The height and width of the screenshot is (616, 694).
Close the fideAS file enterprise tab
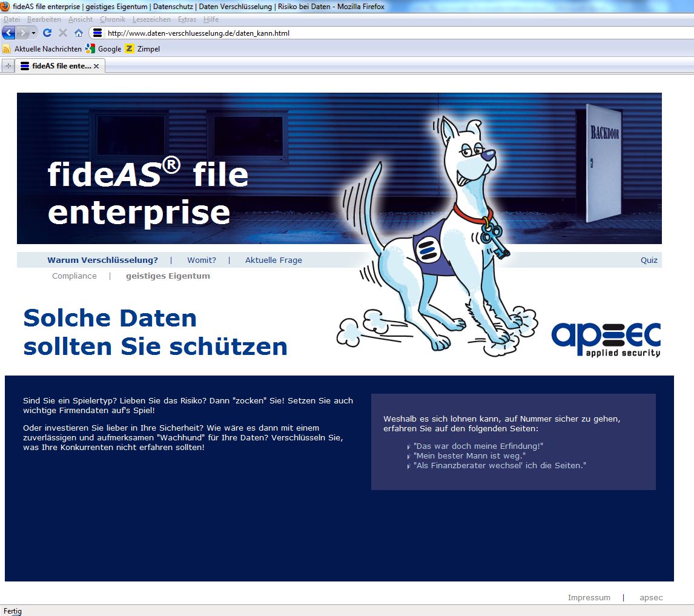click(96, 66)
